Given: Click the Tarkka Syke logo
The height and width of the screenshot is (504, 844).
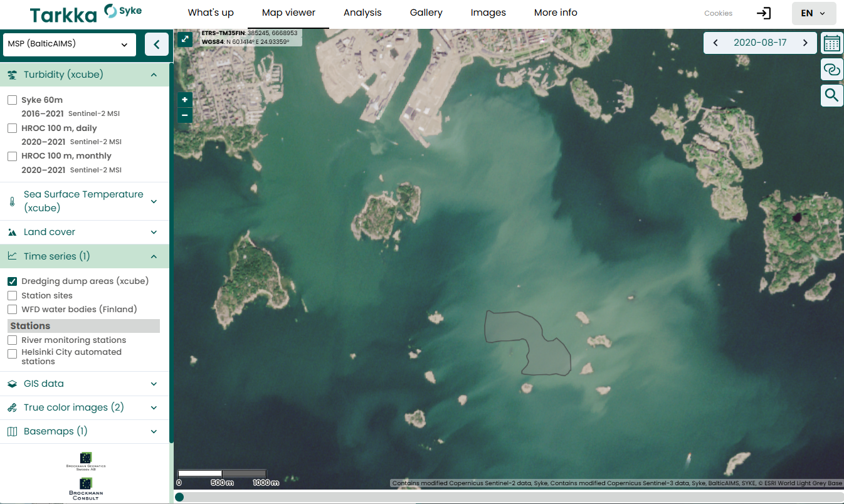Looking at the screenshot, I should pos(86,14).
